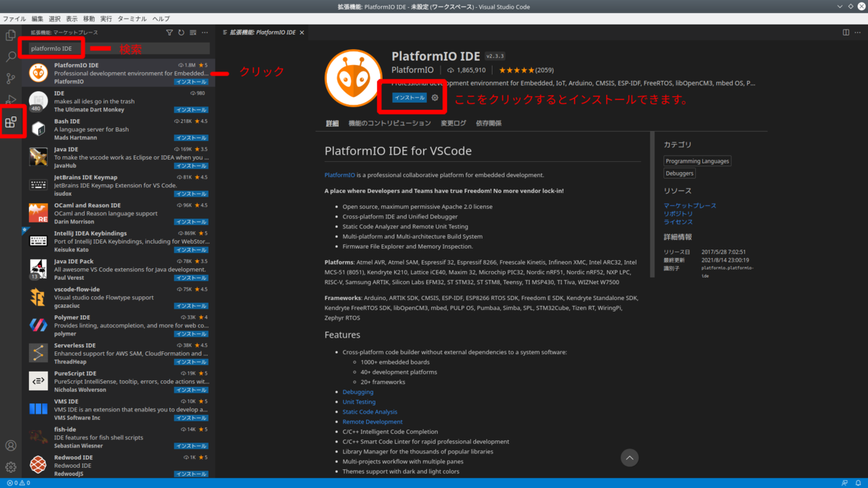Show errors and warnings in status bar
The image size is (868, 488).
pyautogui.click(x=18, y=483)
